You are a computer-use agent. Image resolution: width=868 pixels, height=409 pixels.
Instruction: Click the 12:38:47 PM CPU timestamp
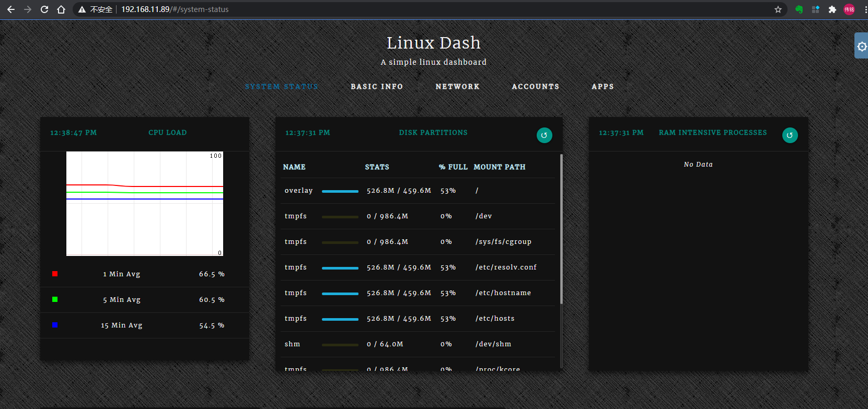tap(74, 133)
